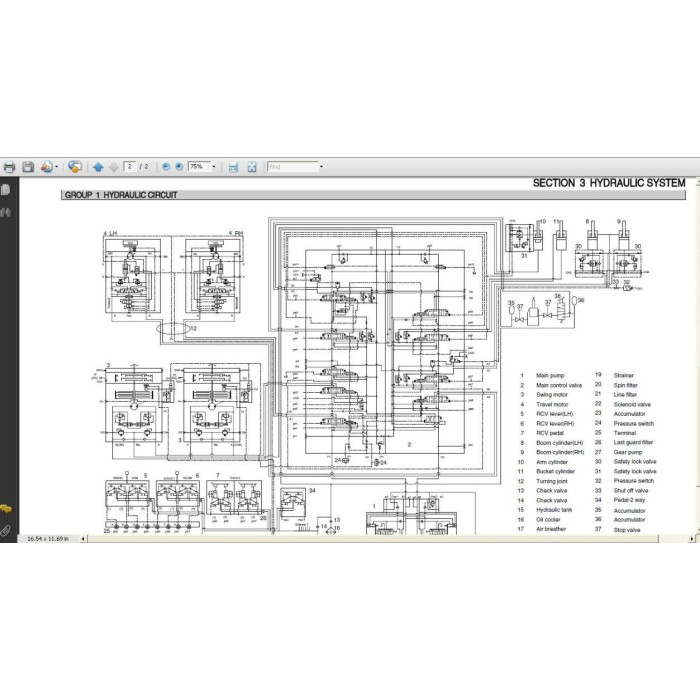
Task: Click the '4 RH' travel motor label
Action: pyautogui.click(x=236, y=233)
